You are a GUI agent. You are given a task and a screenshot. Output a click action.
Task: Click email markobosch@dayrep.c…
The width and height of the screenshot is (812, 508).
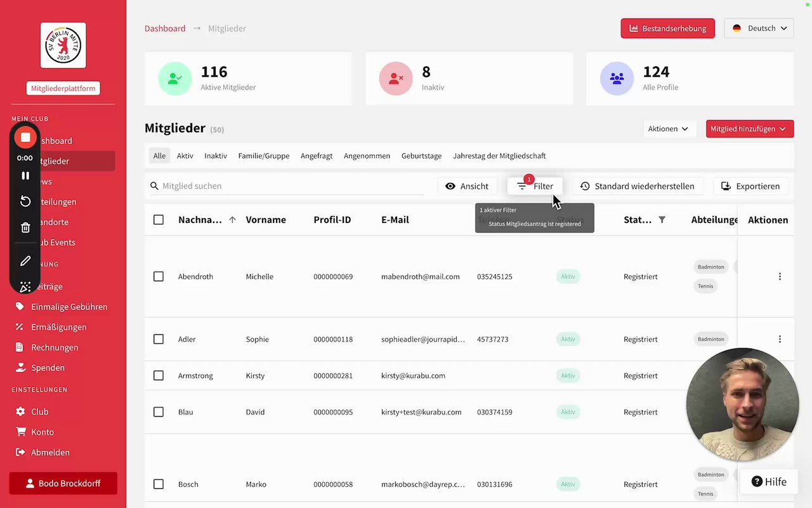(423, 484)
